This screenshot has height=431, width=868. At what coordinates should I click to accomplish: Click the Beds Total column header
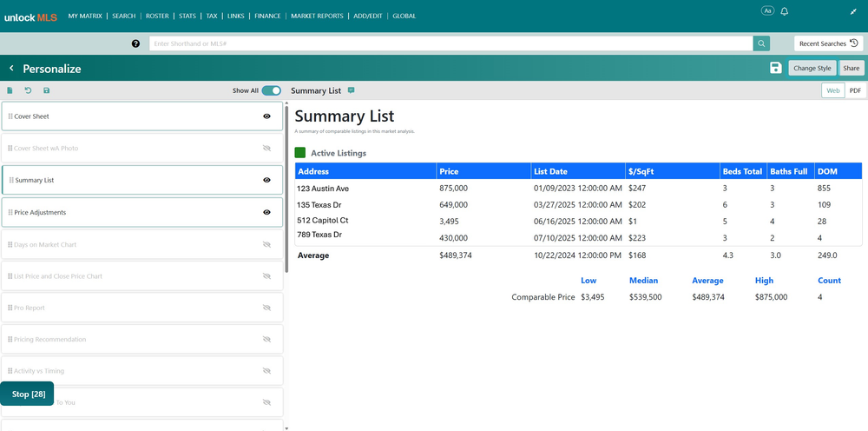(x=742, y=172)
